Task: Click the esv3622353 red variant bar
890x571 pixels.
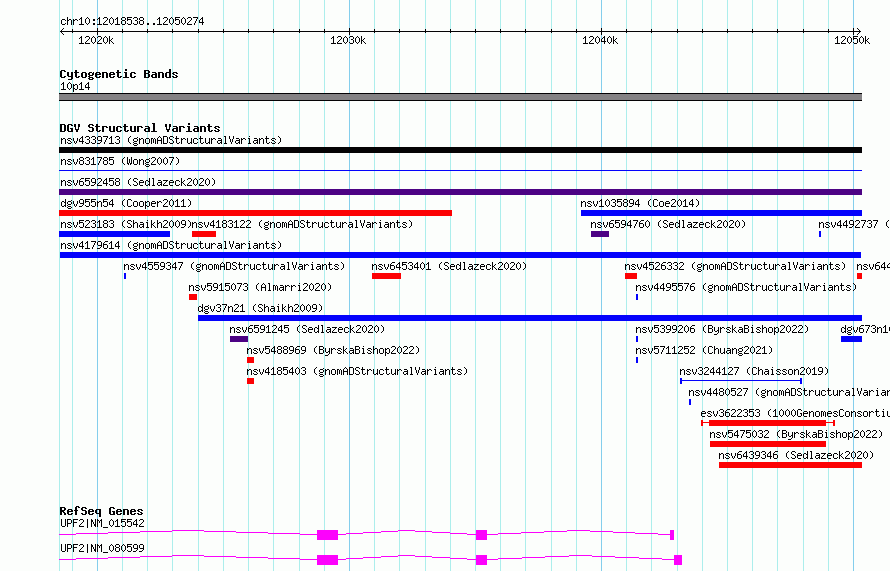Action: click(768, 423)
